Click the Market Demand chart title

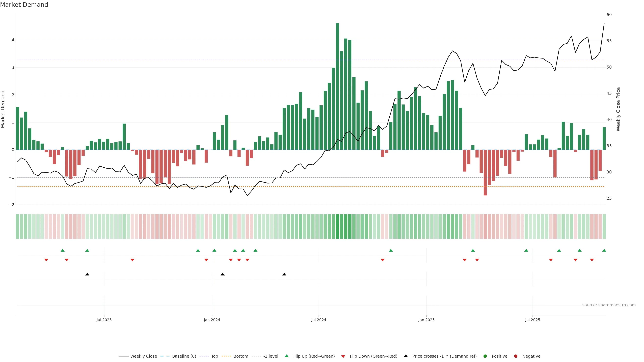24,5
